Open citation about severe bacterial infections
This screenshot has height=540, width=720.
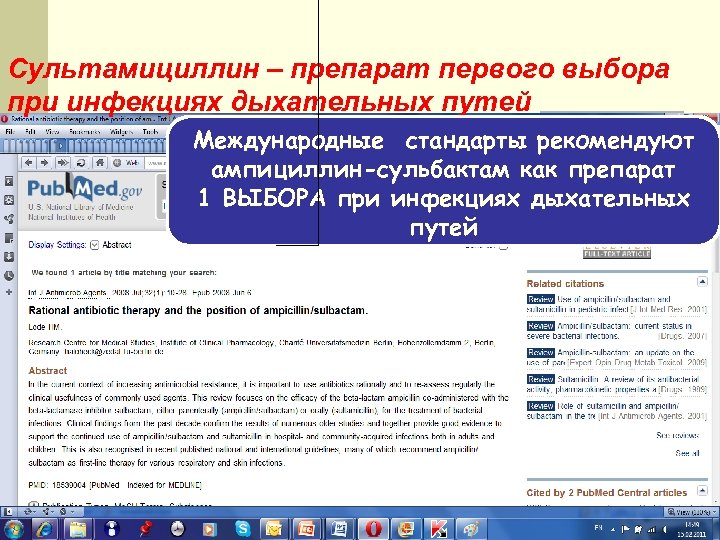coord(617,331)
